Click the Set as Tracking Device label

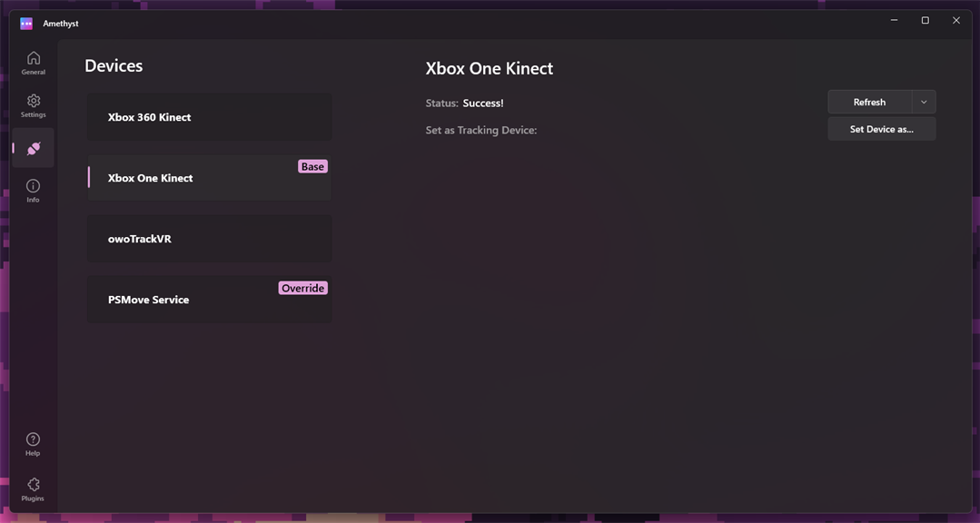481,130
